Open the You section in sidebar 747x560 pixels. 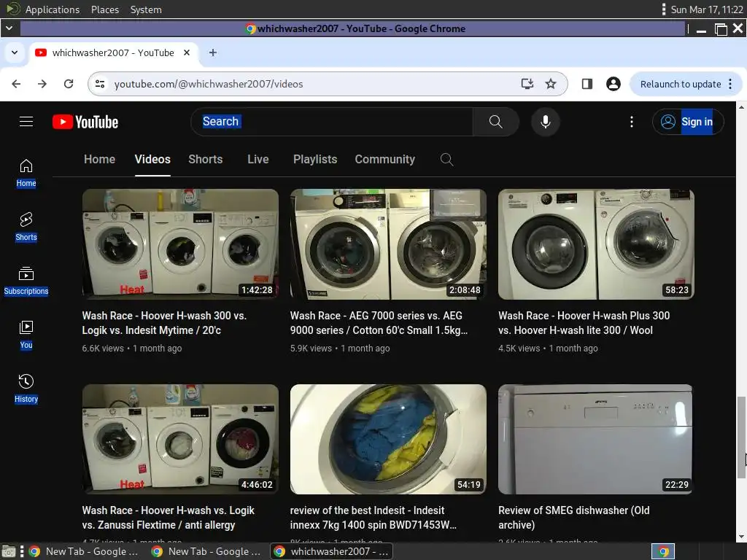(26, 335)
